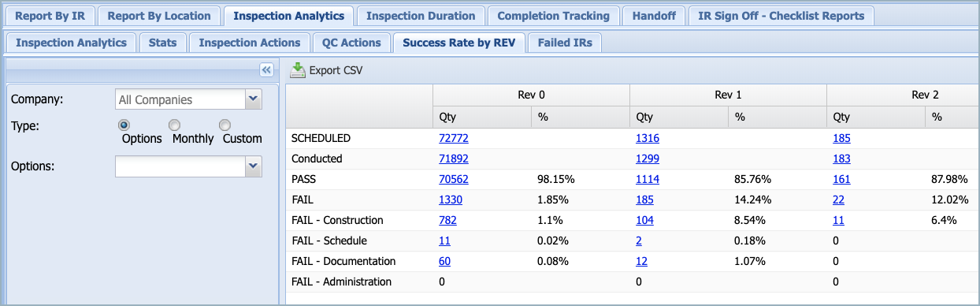980x306 pixels.
Task: Open Rev 2 Conducted count 183
Action: click(841, 159)
